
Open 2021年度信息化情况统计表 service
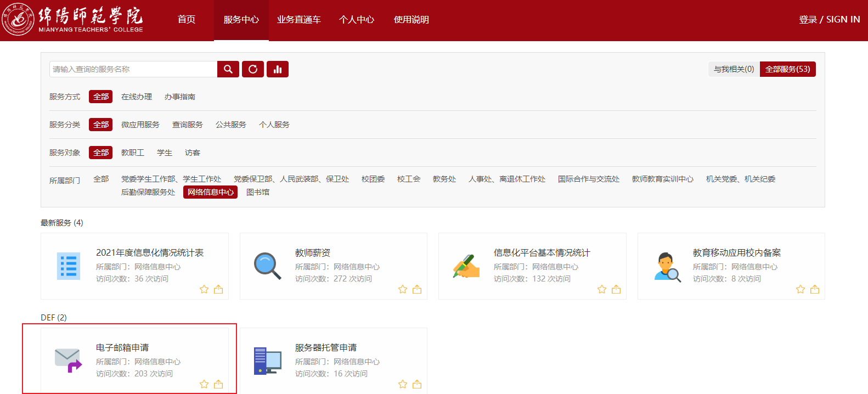click(x=150, y=252)
